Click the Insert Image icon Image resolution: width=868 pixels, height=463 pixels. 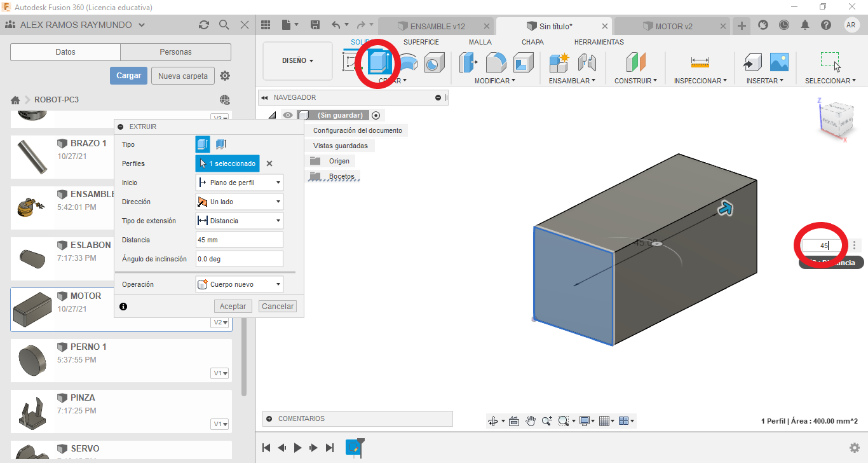pos(779,62)
